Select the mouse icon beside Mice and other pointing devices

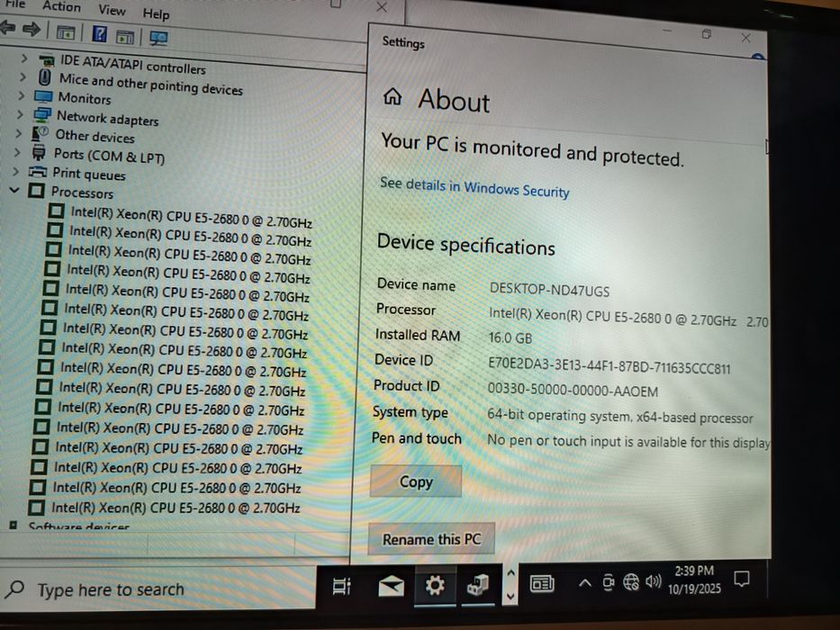point(45,77)
